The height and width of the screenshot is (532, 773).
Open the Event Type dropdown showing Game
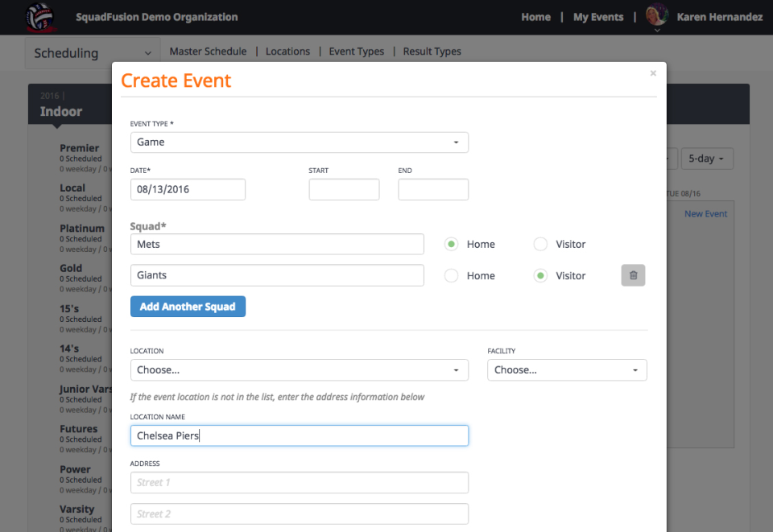point(300,142)
